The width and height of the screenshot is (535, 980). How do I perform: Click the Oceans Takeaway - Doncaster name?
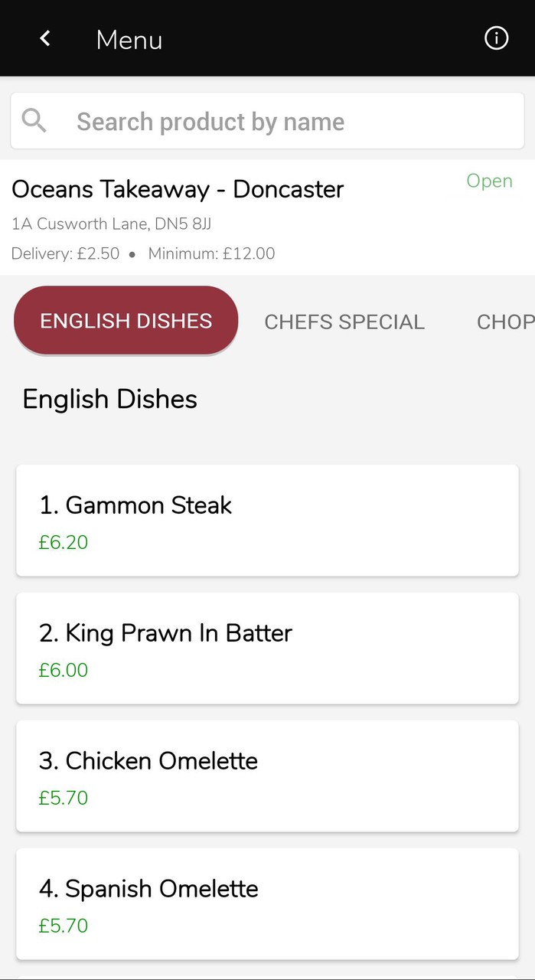[x=178, y=189]
